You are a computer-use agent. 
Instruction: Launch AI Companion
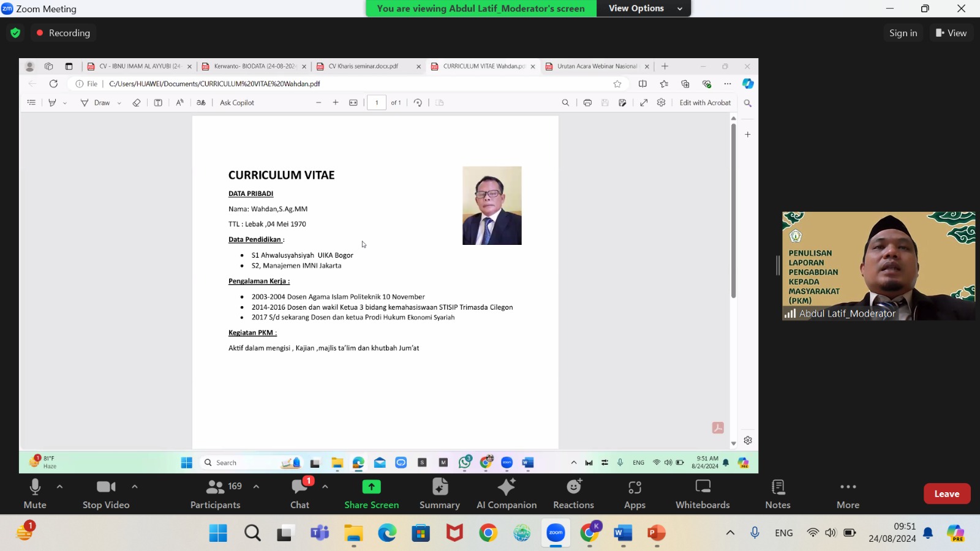(x=507, y=493)
